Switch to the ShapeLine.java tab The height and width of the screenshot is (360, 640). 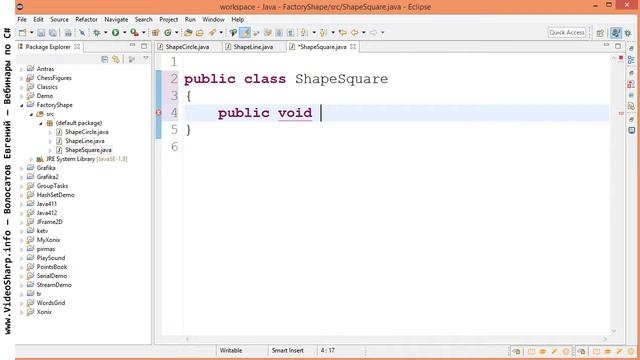pyautogui.click(x=253, y=47)
